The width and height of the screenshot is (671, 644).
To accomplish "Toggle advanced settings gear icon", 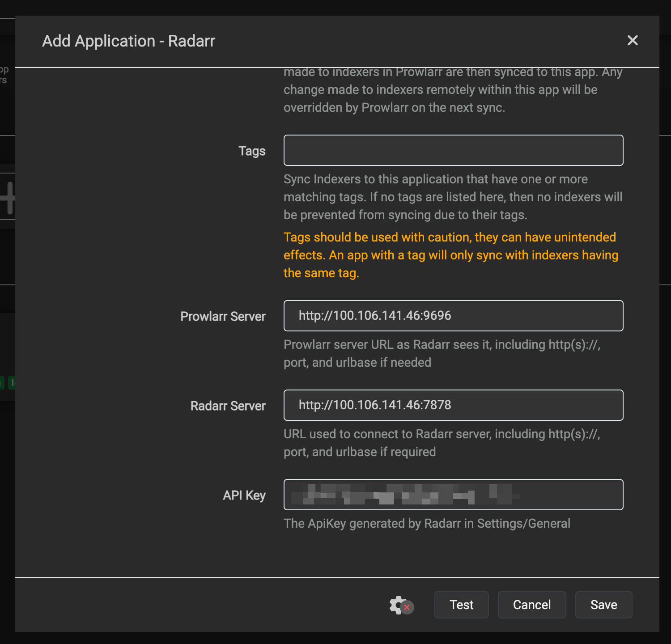I will tap(401, 605).
